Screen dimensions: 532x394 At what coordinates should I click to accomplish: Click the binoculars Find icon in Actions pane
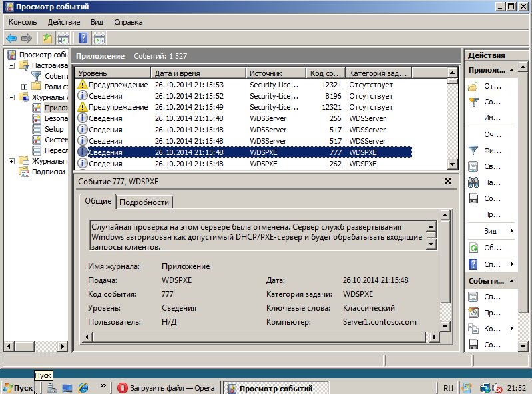(x=473, y=182)
